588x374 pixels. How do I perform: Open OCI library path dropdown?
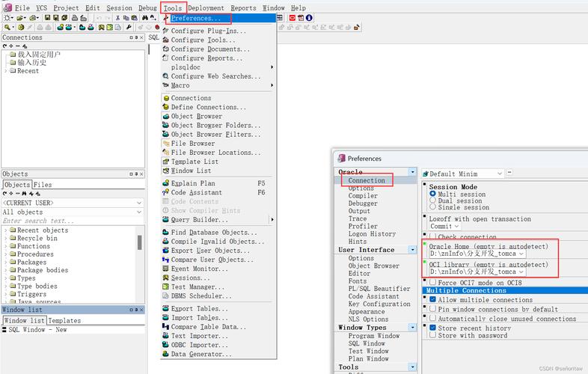521,272
